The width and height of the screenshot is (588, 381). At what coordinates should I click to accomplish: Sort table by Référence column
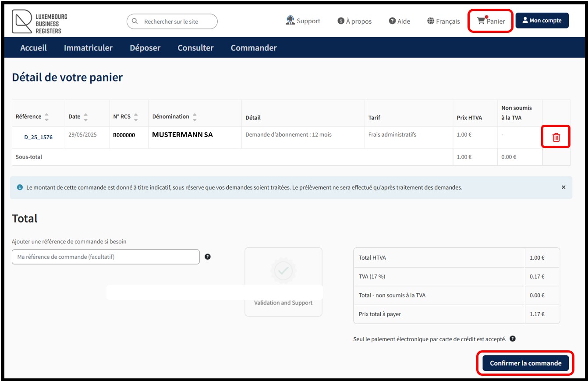46,117
